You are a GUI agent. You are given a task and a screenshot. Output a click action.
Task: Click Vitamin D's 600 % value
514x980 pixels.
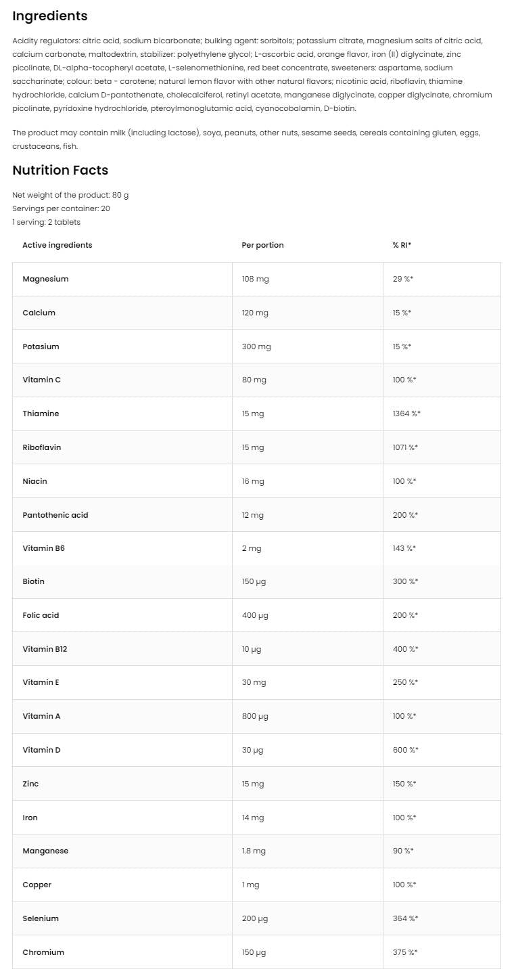405,750
